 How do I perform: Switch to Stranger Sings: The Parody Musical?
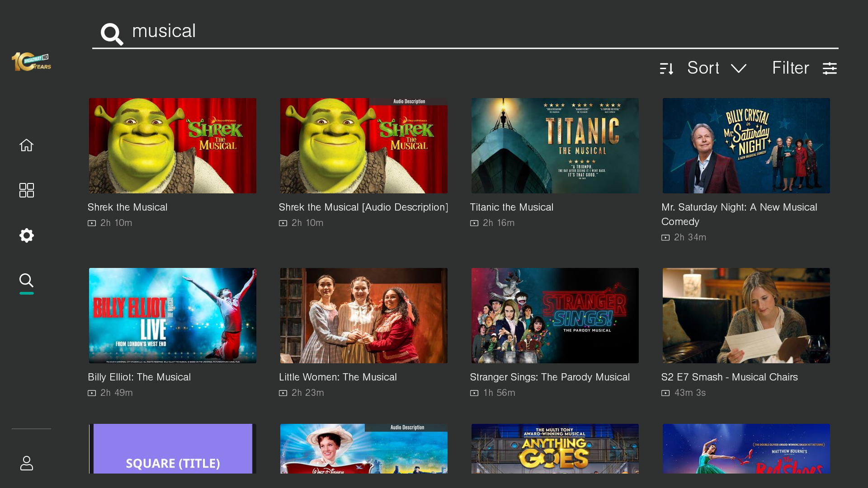(x=555, y=315)
